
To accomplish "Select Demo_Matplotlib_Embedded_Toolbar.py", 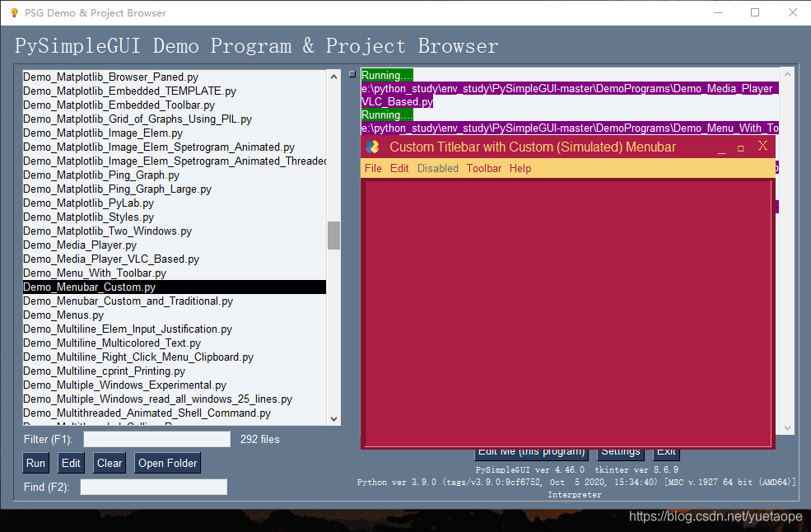I will coord(175,105).
